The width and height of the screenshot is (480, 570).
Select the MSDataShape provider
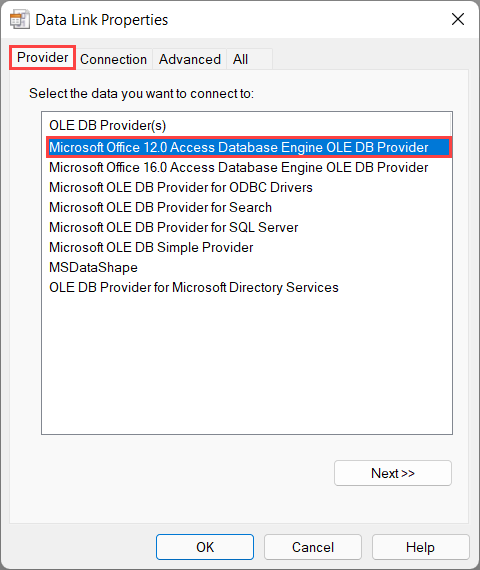pyautogui.click(x=93, y=268)
